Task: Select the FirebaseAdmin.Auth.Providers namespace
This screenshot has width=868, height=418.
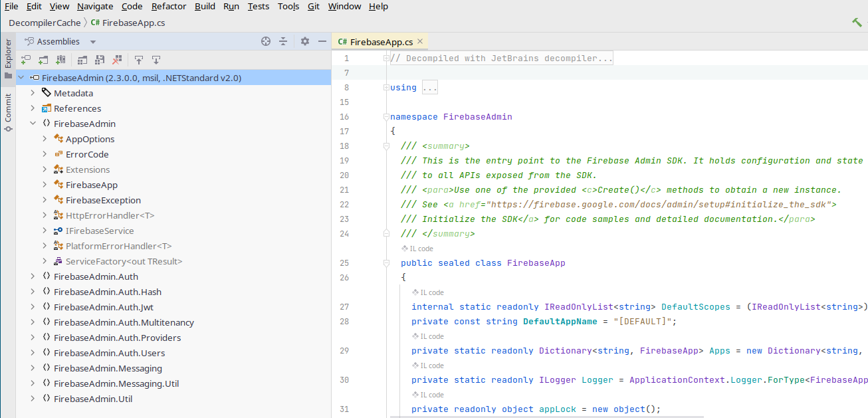Action: pyautogui.click(x=117, y=338)
